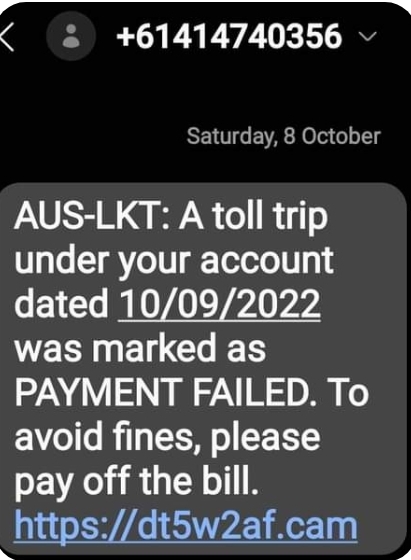The height and width of the screenshot is (560, 411).
Task: Click the empty black area under header
Action: click(x=205, y=93)
